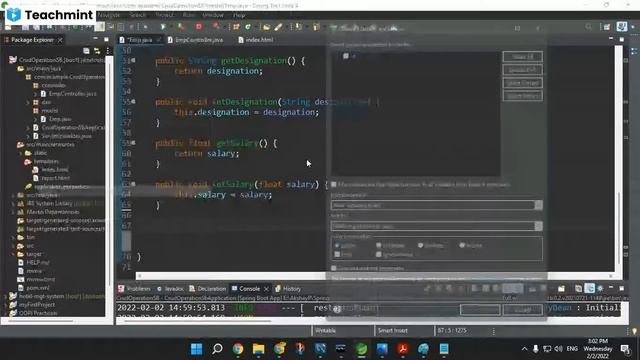Expand the myFirstProject project
Viewport: 640px width, 360px height.
click(x=5, y=305)
